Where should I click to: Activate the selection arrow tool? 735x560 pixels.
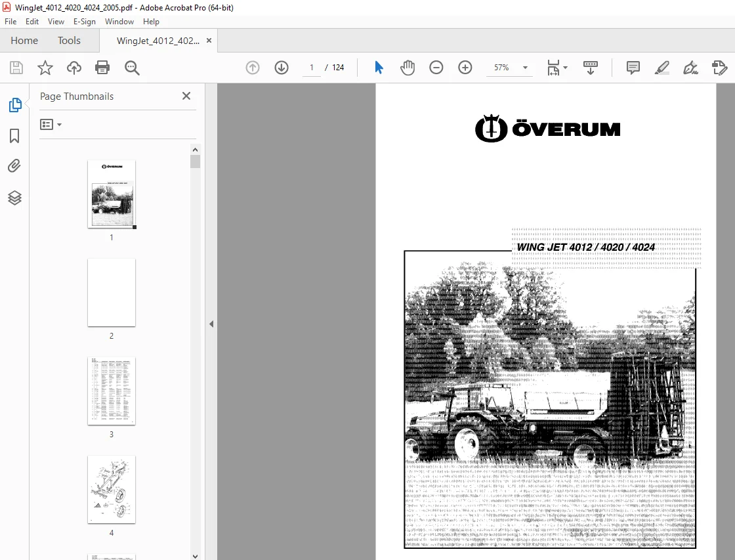point(379,68)
